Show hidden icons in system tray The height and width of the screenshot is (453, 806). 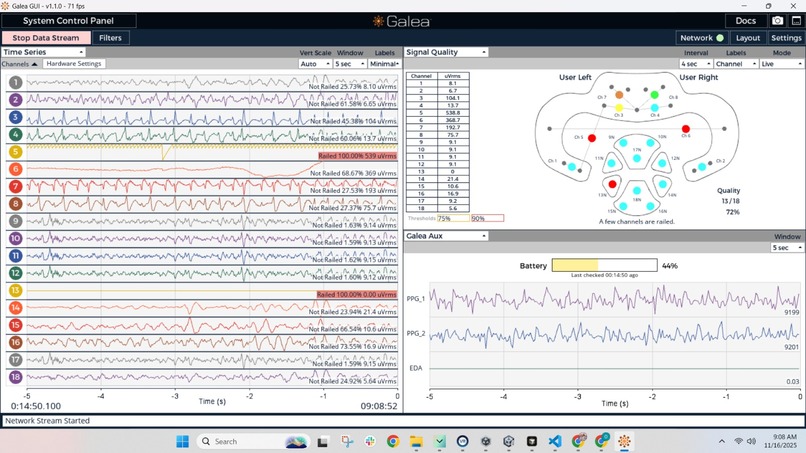click(x=722, y=441)
